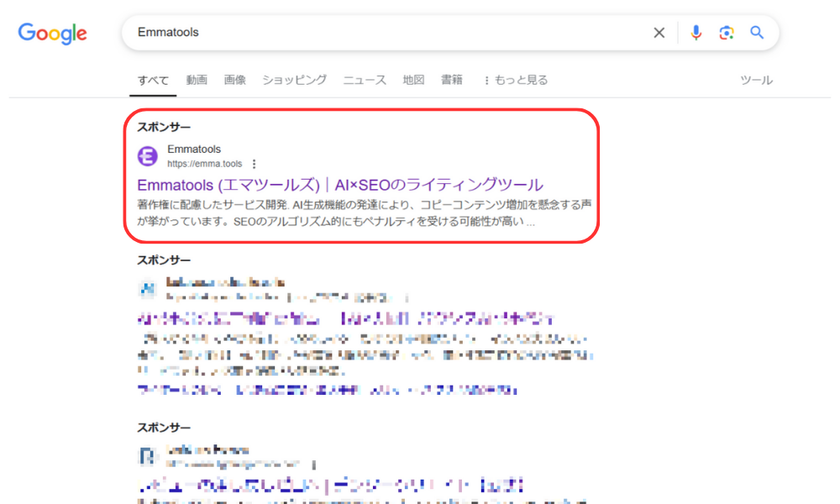Image resolution: width=840 pixels, height=504 pixels.
Task: Click the magnifying glass search icon
Action: click(756, 32)
